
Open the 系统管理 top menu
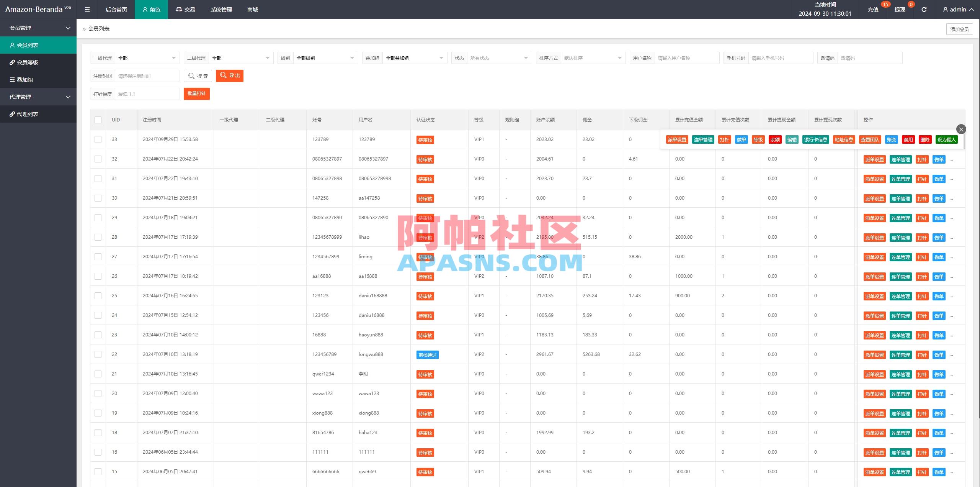coord(221,10)
